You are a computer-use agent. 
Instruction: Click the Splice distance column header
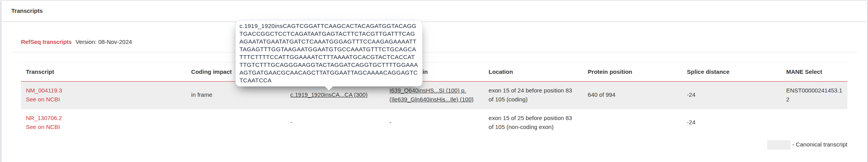pyautogui.click(x=708, y=72)
